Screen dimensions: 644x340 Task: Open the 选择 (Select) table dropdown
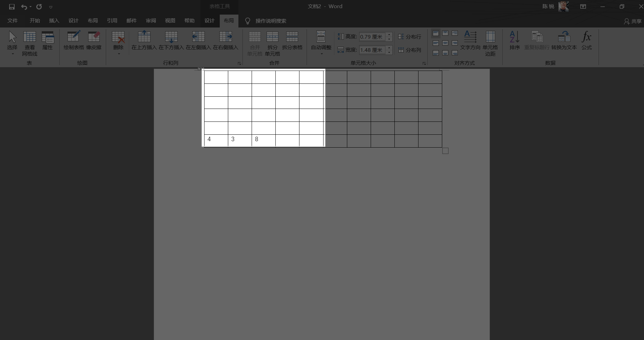12,43
